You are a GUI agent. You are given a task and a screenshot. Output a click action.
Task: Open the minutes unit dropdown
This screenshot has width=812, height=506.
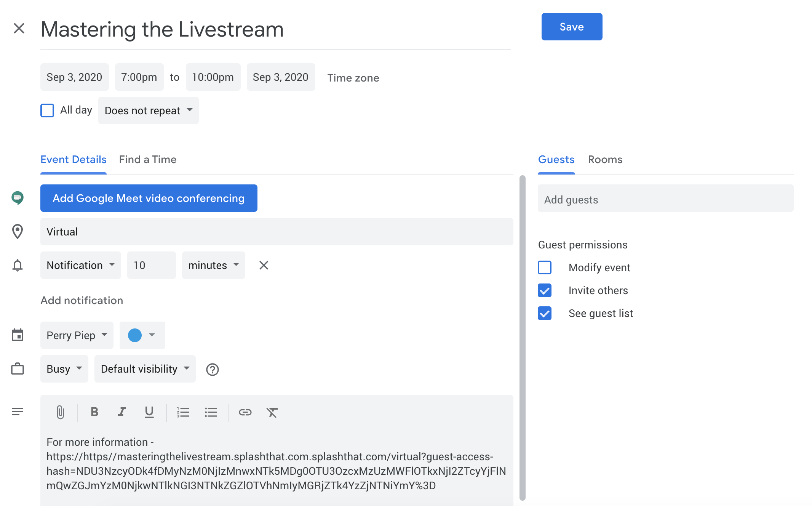coord(214,265)
